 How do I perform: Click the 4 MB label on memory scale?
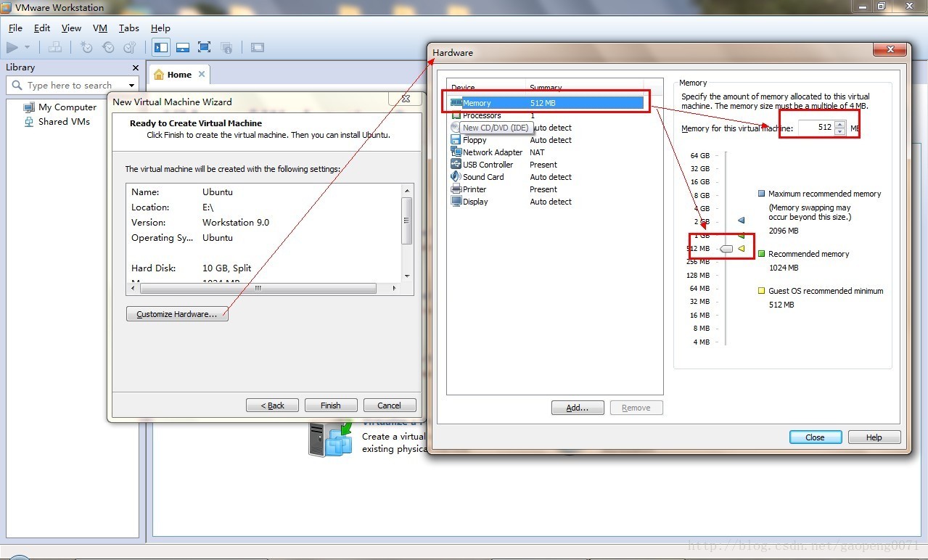pyautogui.click(x=700, y=342)
